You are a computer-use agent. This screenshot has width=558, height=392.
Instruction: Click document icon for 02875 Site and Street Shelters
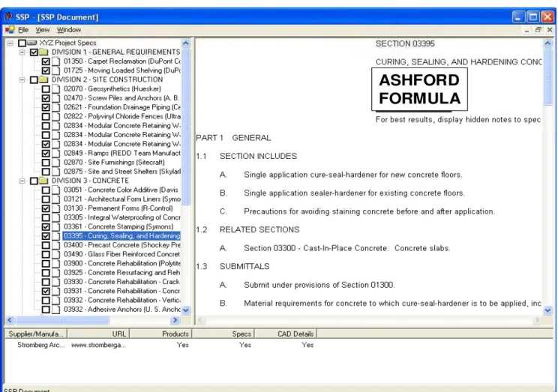pos(55,172)
